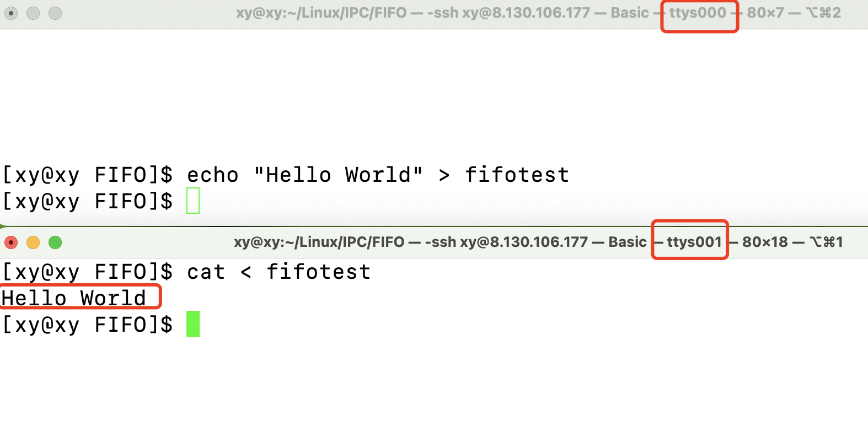Minimize the ttys001 window with yellow button
The image size is (868, 421).
(33, 242)
